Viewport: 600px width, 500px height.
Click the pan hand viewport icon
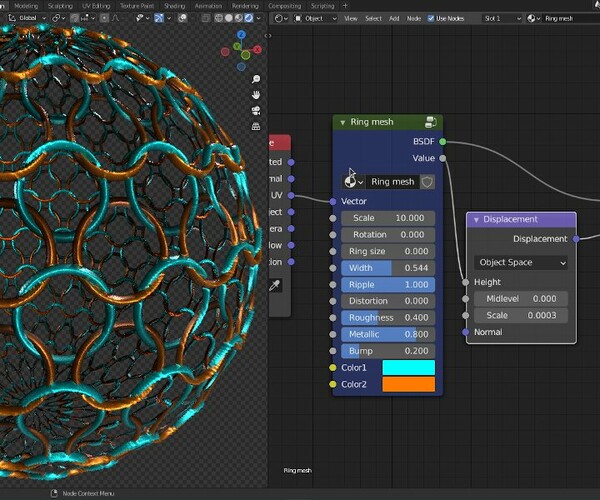click(256, 95)
